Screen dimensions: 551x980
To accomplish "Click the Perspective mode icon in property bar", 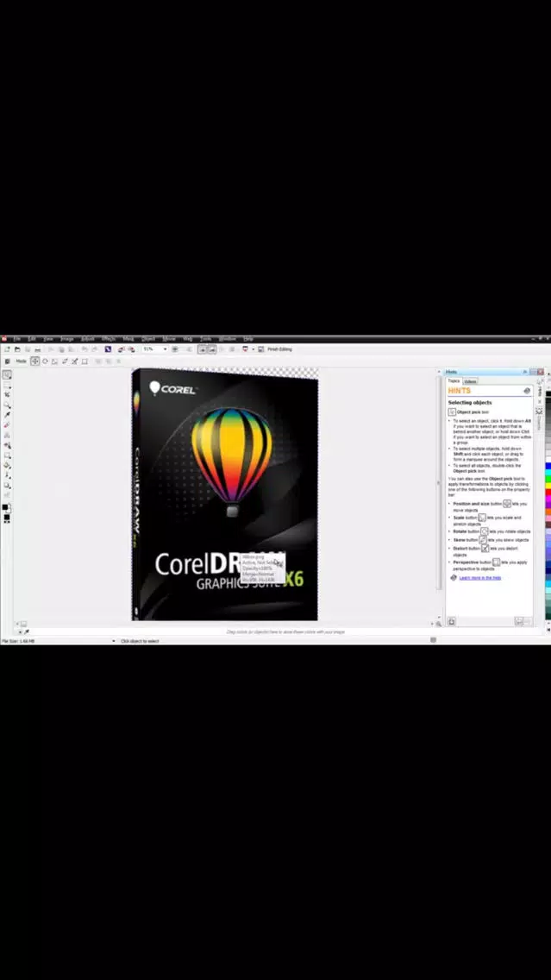I will [85, 361].
